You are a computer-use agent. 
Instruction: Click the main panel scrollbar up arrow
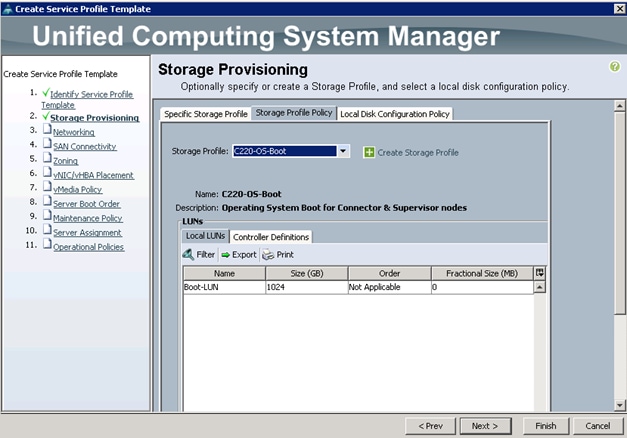pos(619,106)
